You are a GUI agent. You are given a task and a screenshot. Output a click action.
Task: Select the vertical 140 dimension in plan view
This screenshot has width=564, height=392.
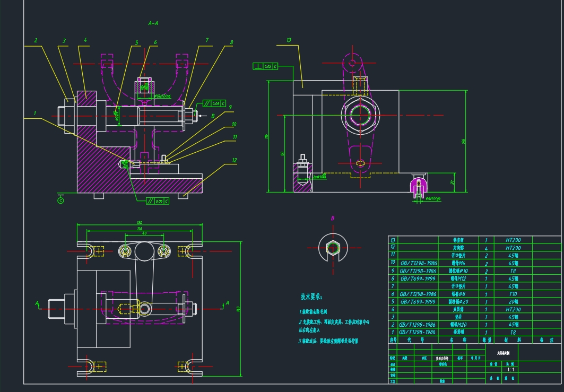pyautogui.click(x=238, y=309)
